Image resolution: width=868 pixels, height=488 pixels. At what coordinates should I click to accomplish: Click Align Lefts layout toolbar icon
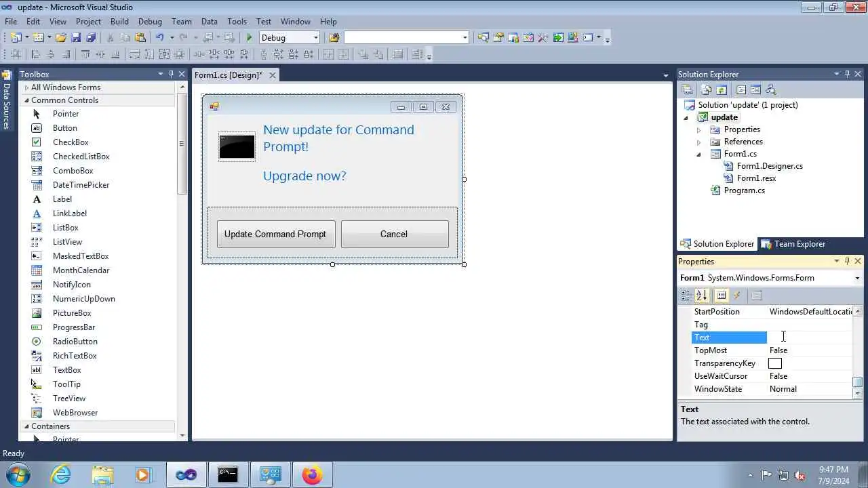(x=36, y=55)
